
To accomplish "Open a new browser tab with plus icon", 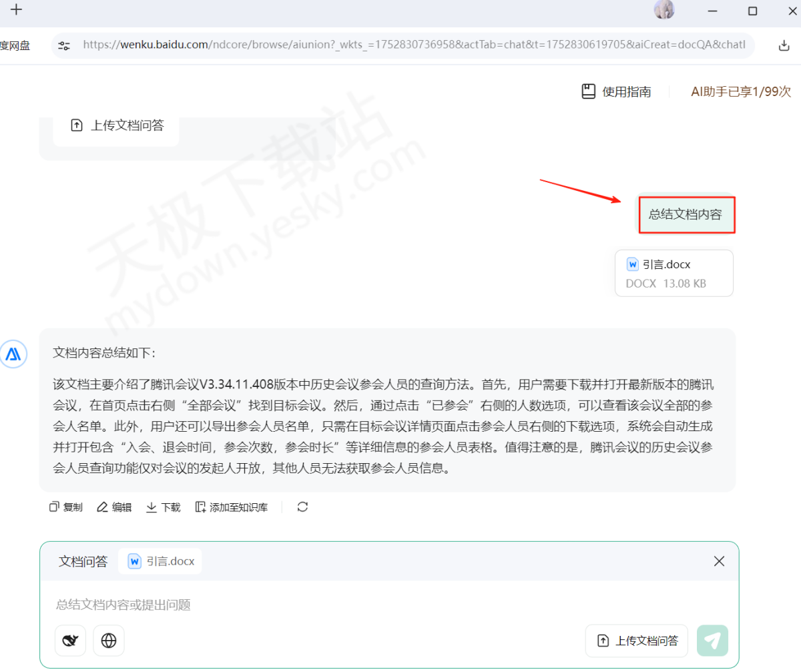I will (17, 10).
